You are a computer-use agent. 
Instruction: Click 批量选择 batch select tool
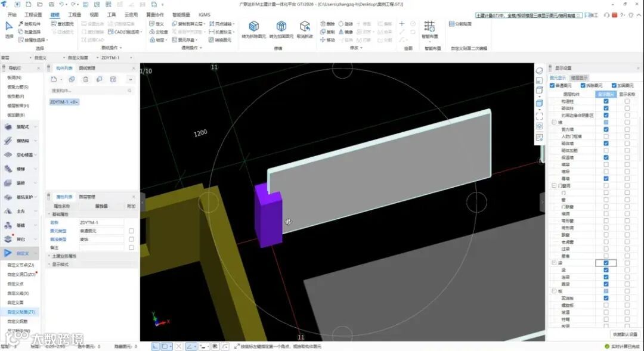point(29,32)
